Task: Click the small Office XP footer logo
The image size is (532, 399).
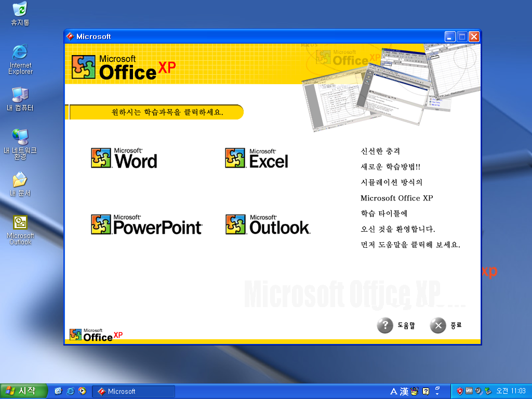Action: [x=96, y=335]
